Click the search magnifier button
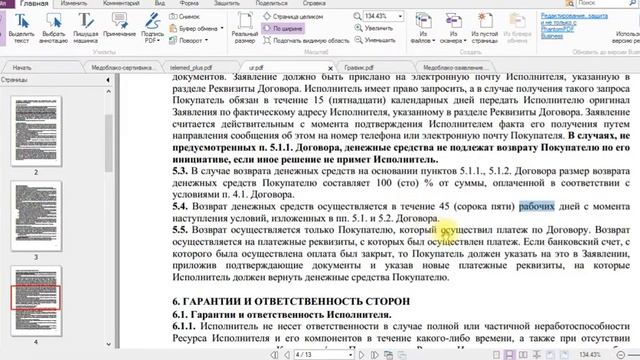This screenshot has height=360, width=640. [x=634, y=3]
